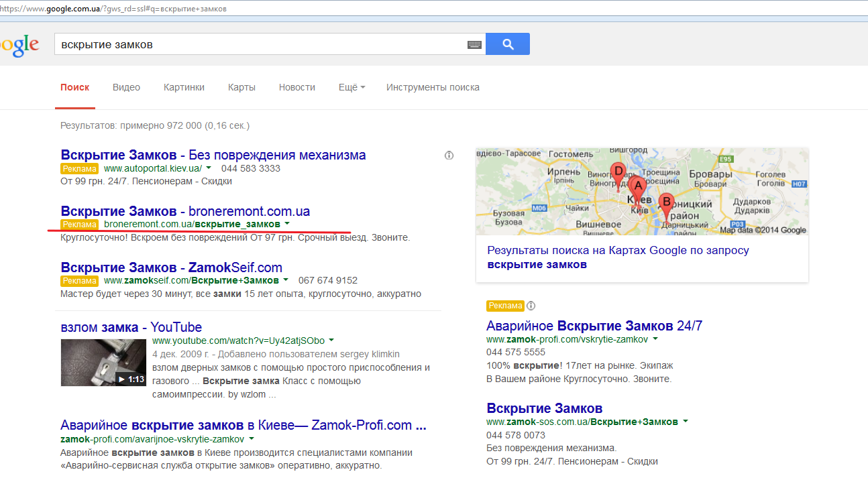Click green URL www.zamok-sos.com.ua/Вскрытие+Замков
The height and width of the screenshot is (486, 868).
coord(582,422)
